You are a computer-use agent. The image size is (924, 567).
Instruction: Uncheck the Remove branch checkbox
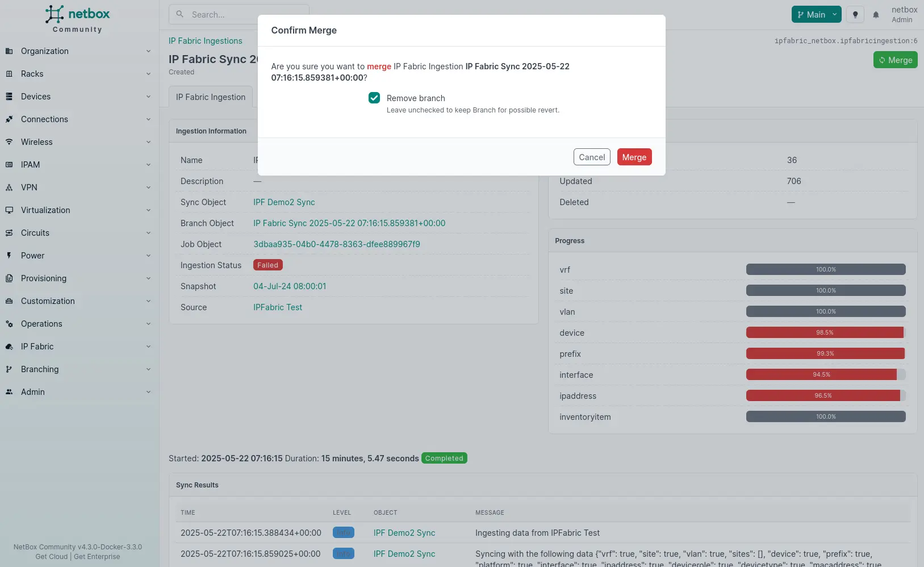point(374,98)
